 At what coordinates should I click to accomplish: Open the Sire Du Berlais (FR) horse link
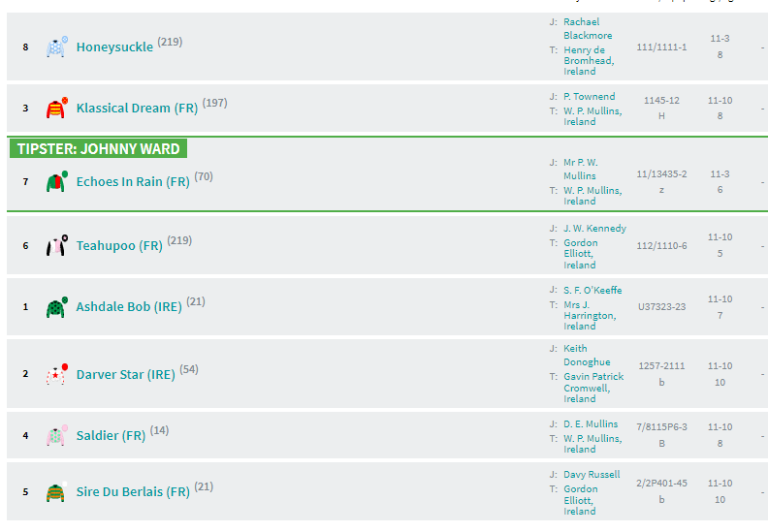coord(133,491)
